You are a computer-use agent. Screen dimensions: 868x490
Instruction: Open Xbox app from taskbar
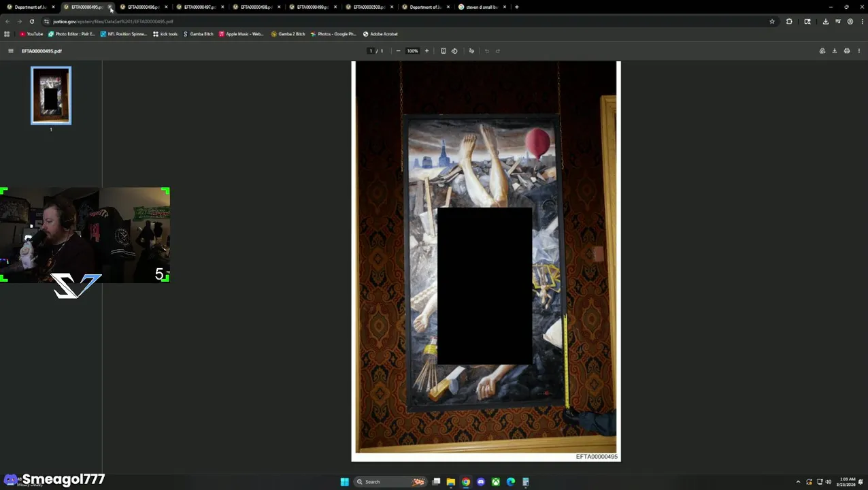(x=496, y=482)
